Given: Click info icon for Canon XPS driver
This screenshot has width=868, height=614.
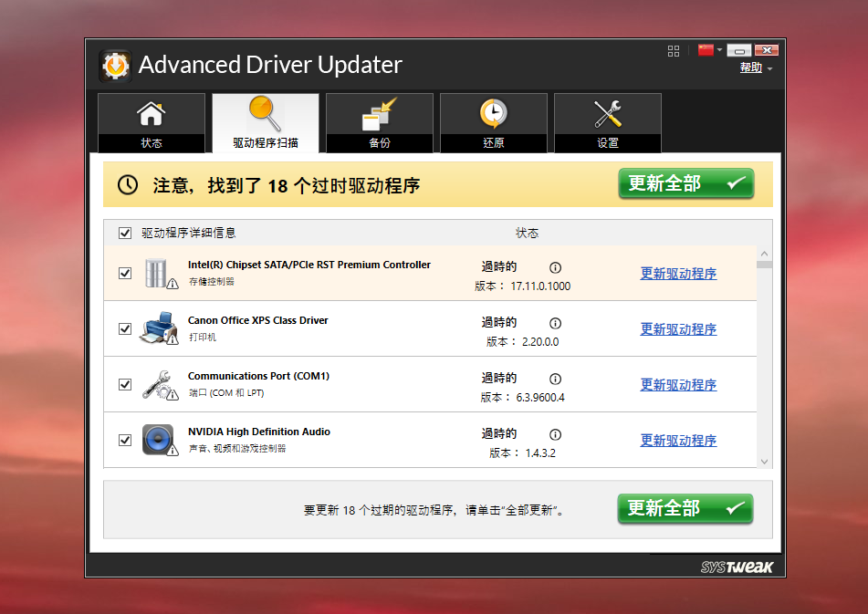Looking at the screenshot, I should click(x=555, y=323).
